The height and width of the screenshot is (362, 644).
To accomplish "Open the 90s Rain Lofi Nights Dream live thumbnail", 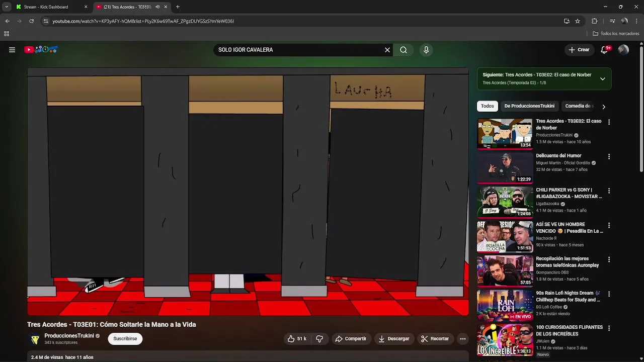I will (505, 305).
